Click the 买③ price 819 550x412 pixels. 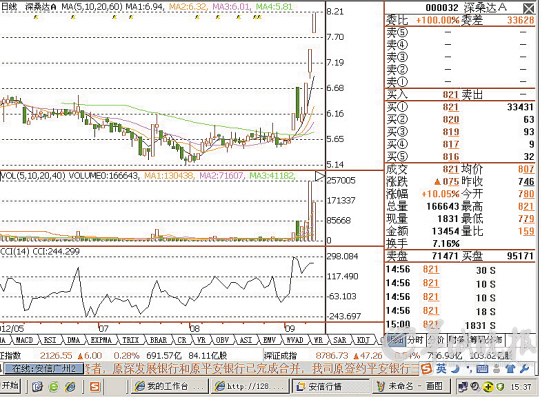pyautogui.click(x=450, y=132)
